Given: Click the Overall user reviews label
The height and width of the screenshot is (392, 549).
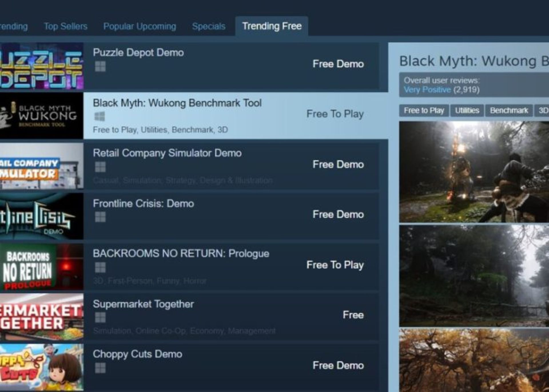Looking at the screenshot, I should [x=441, y=81].
